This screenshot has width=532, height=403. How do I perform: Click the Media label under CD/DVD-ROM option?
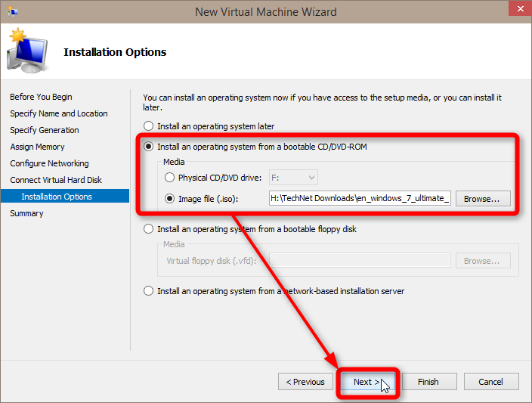[x=174, y=162]
